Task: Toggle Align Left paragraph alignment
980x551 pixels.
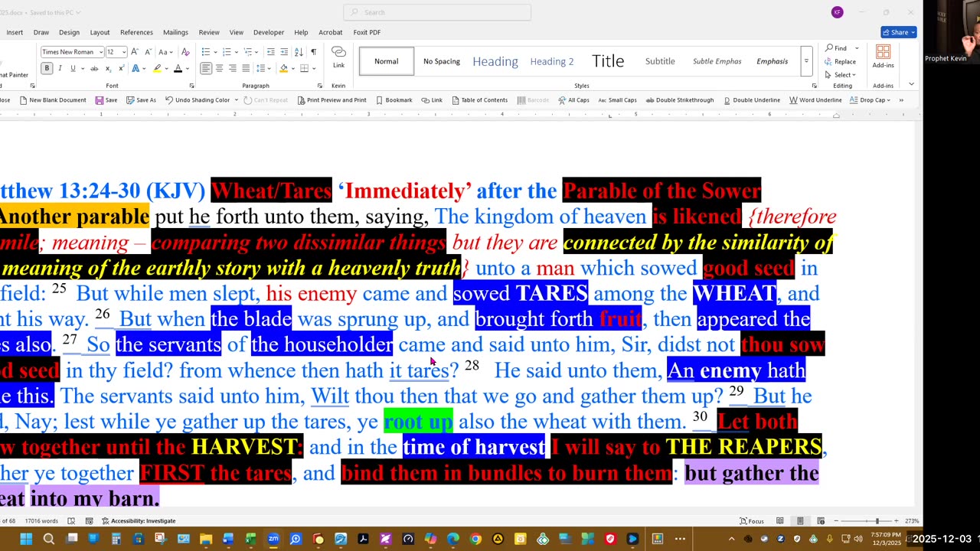Action: pyautogui.click(x=206, y=68)
